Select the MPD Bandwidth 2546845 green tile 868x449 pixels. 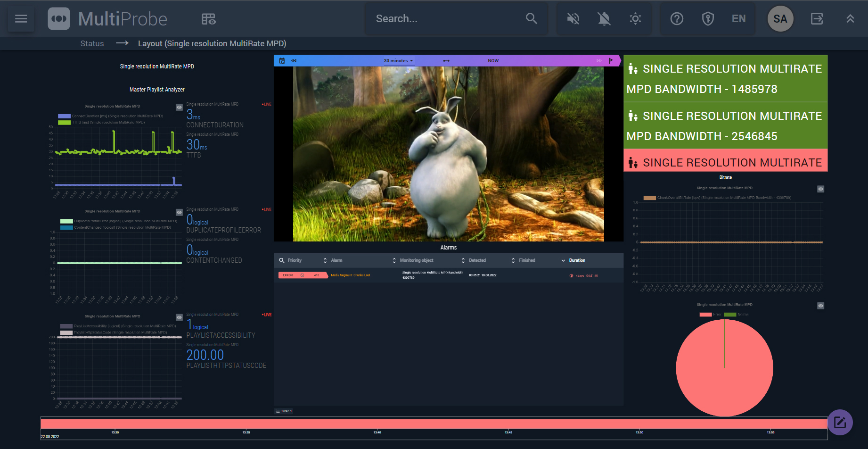(x=726, y=126)
